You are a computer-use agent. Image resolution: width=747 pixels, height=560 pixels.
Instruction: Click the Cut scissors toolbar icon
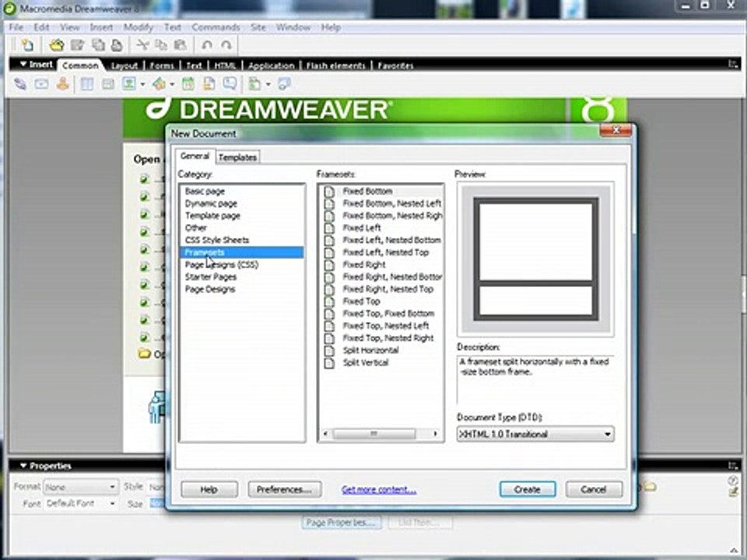pos(142,45)
